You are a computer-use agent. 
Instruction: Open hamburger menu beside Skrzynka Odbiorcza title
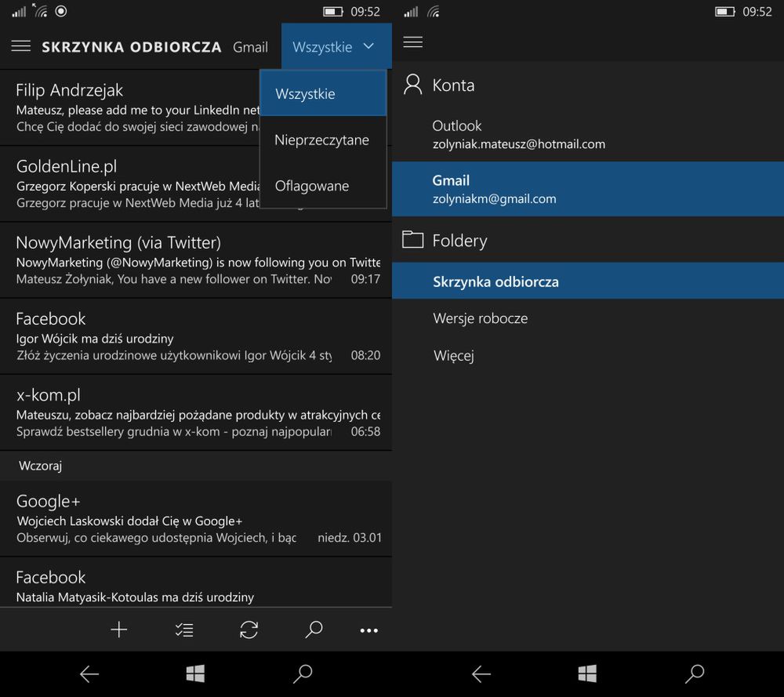21,46
